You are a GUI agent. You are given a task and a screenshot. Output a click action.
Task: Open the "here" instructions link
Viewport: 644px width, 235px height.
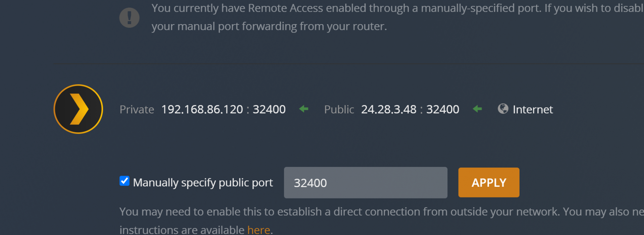[259, 230]
